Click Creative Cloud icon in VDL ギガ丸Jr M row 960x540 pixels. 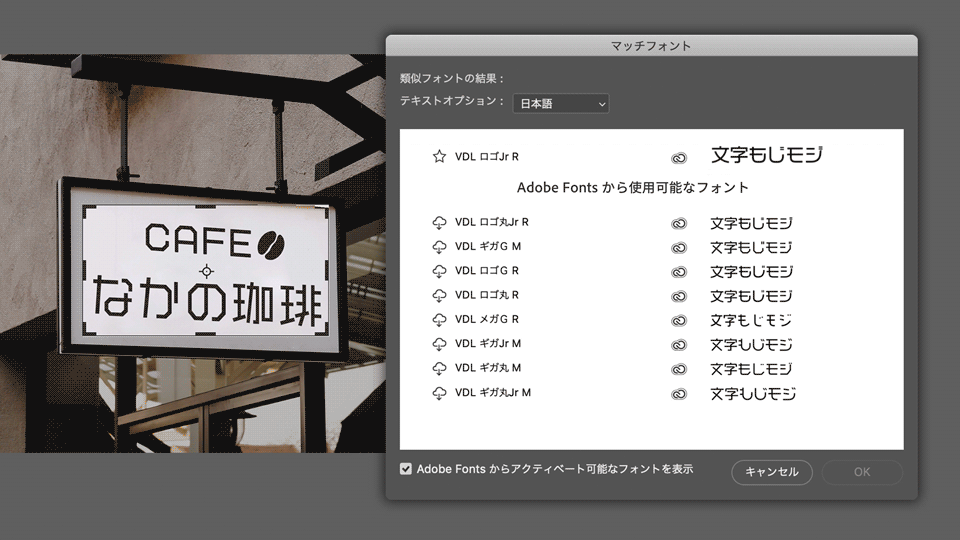[x=678, y=394]
